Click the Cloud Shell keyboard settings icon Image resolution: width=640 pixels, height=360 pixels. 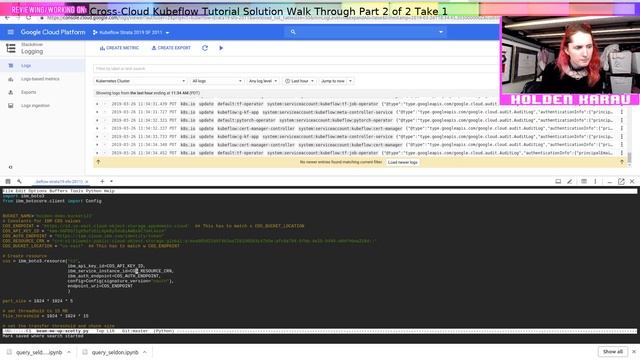(584, 181)
